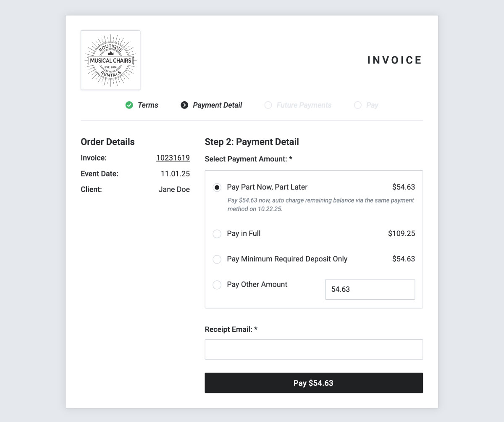Go to the Terms step

pyautogui.click(x=148, y=105)
